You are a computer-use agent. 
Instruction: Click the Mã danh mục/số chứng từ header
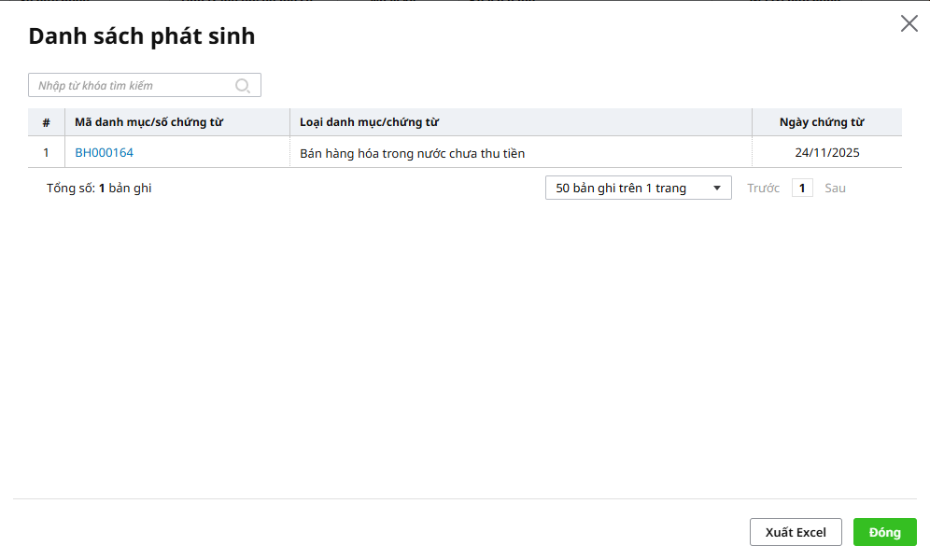tap(148, 122)
